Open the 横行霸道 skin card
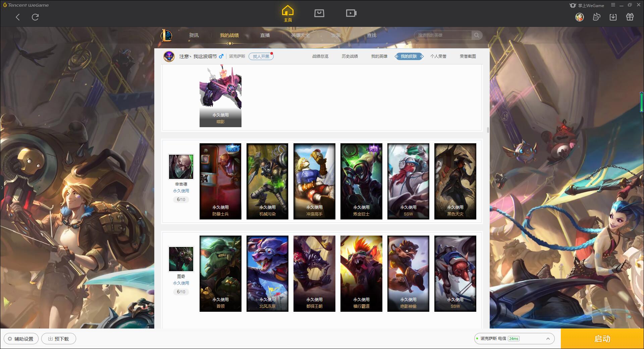The width and height of the screenshot is (644, 349). (x=361, y=273)
